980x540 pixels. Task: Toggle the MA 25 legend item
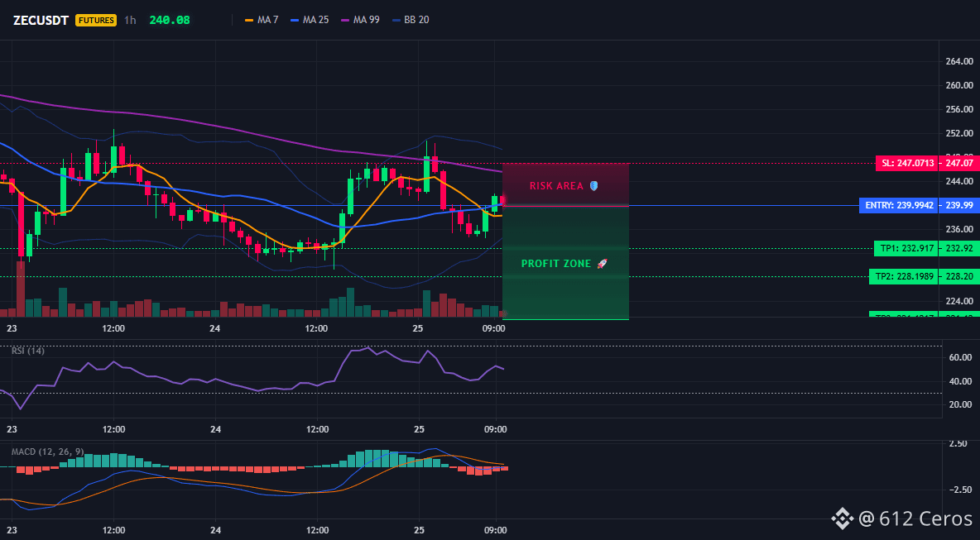310,20
